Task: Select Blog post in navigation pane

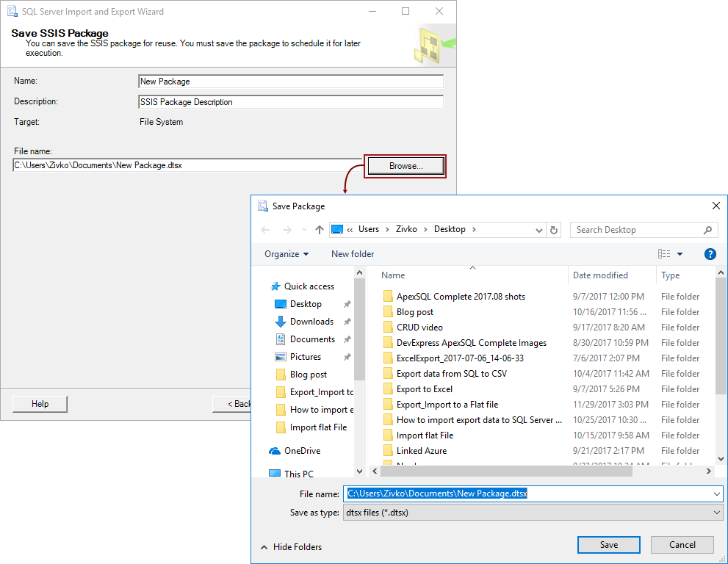Action: coord(308,375)
